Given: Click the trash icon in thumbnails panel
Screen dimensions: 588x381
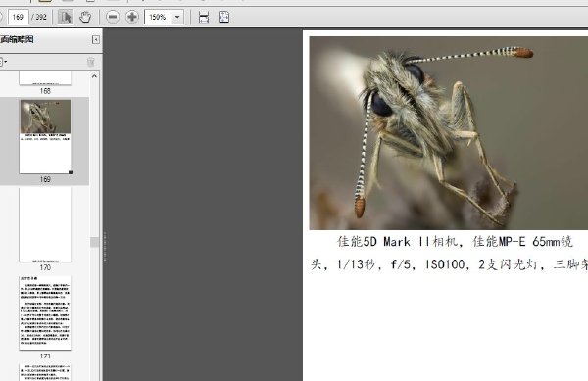Looking at the screenshot, I should 91,62.
